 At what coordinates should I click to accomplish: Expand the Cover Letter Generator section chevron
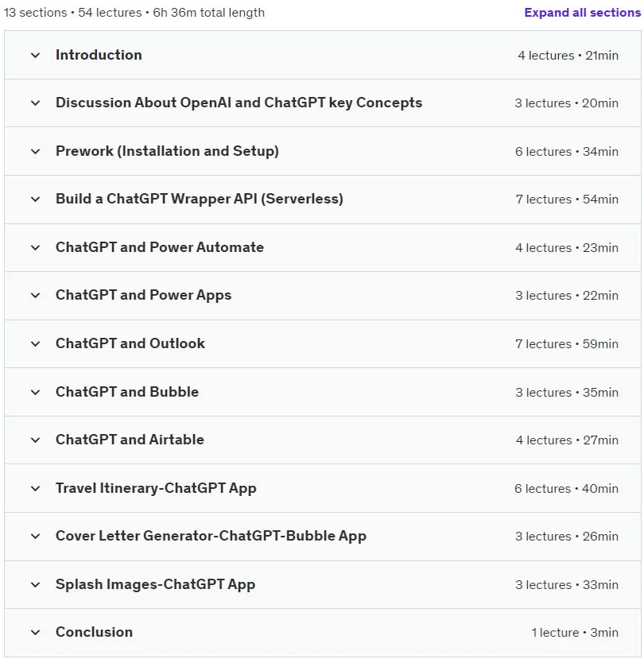point(35,537)
